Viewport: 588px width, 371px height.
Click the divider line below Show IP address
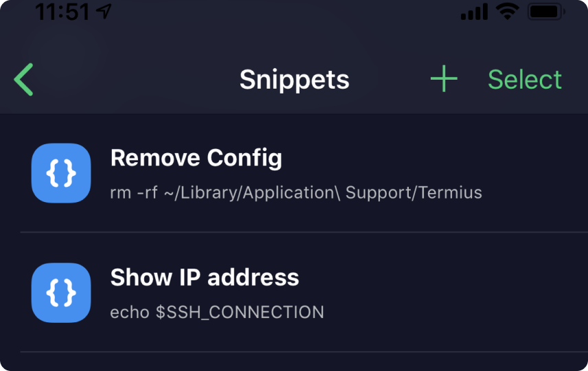304,352
